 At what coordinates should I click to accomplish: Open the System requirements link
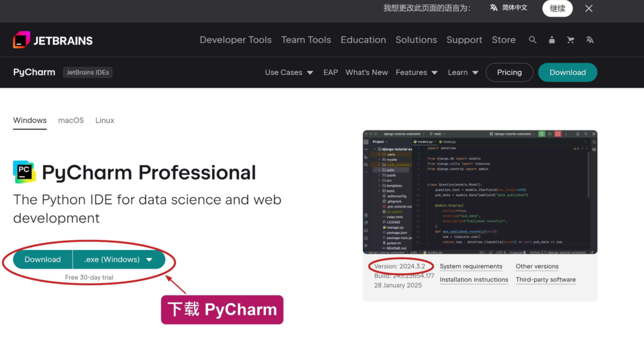[471, 267]
